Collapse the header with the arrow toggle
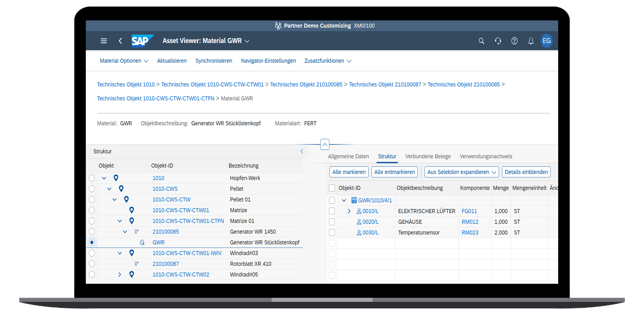 pos(324,144)
